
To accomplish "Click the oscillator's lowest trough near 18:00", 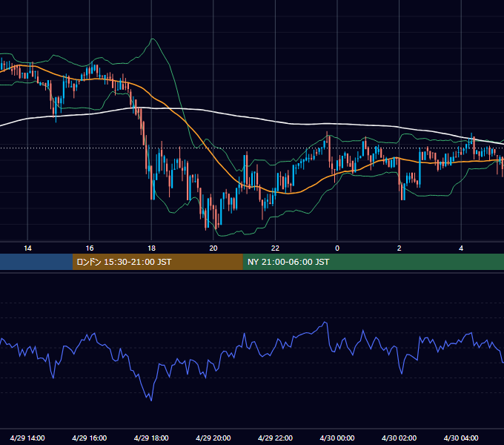I will (x=151, y=400).
